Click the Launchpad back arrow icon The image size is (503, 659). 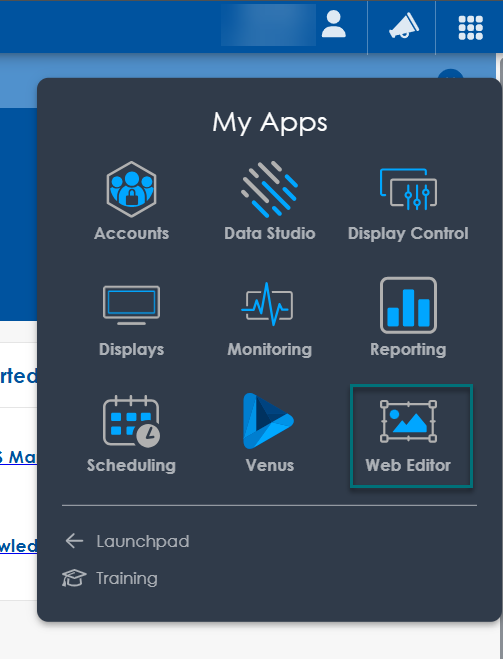tap(74, 541)
